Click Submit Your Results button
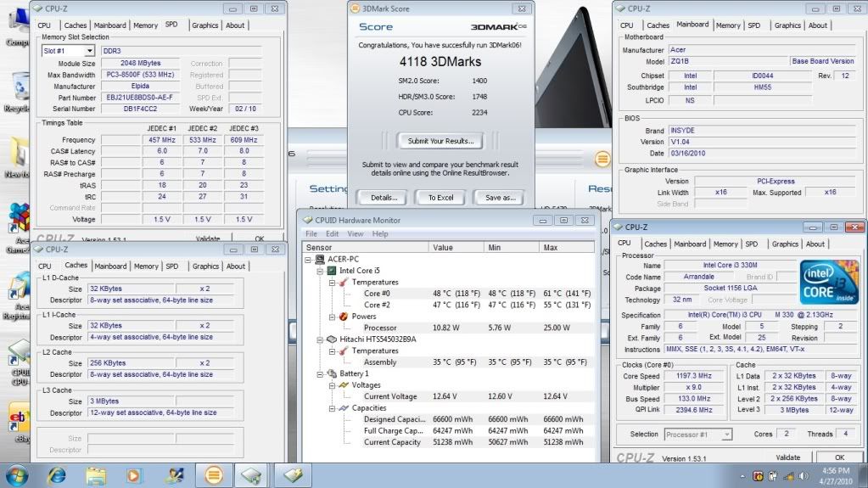 click(x=440, y=141)
